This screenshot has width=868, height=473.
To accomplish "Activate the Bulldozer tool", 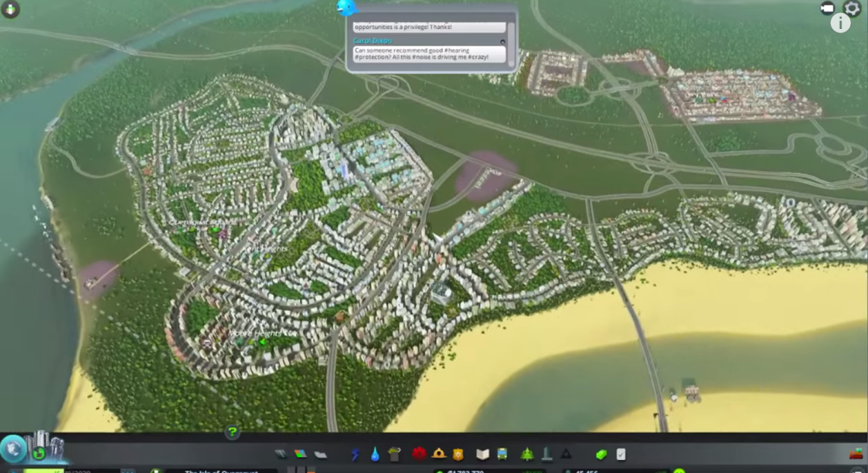I will click(857, 454).
